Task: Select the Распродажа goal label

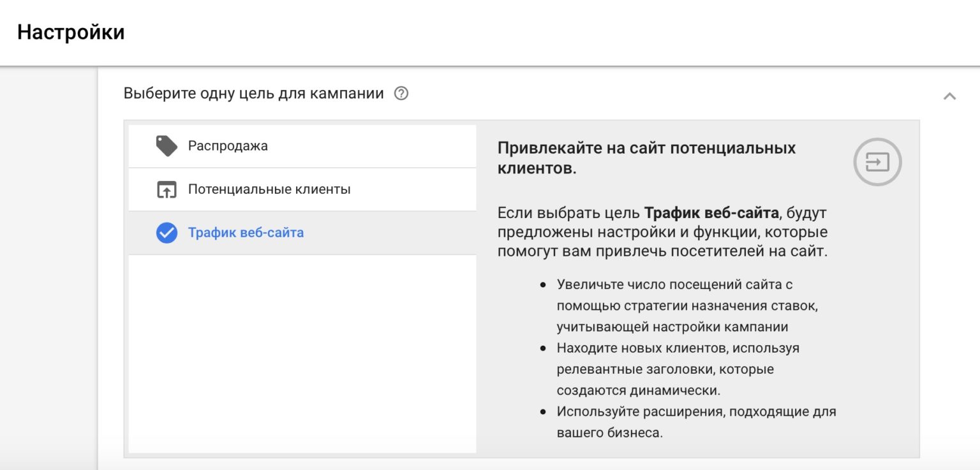Action: 228,146
